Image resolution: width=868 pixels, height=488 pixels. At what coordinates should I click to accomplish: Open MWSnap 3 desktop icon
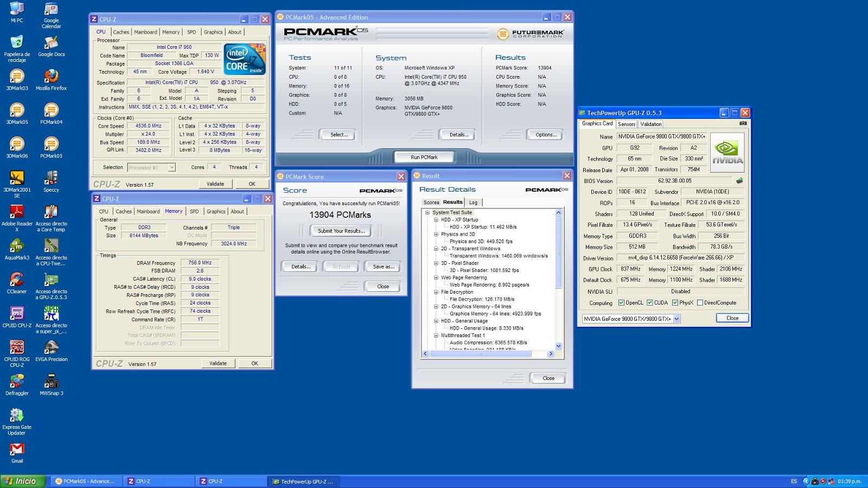point(51,385)
